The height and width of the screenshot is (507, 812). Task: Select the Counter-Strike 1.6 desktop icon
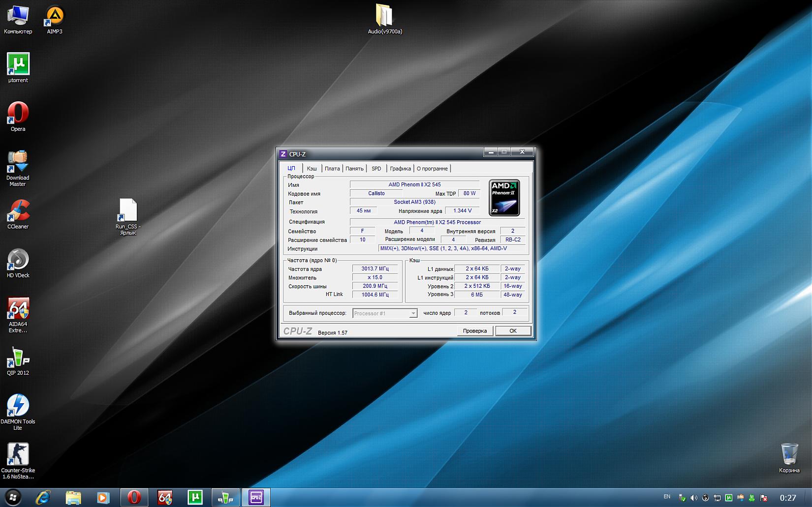(x=18, y=454)
